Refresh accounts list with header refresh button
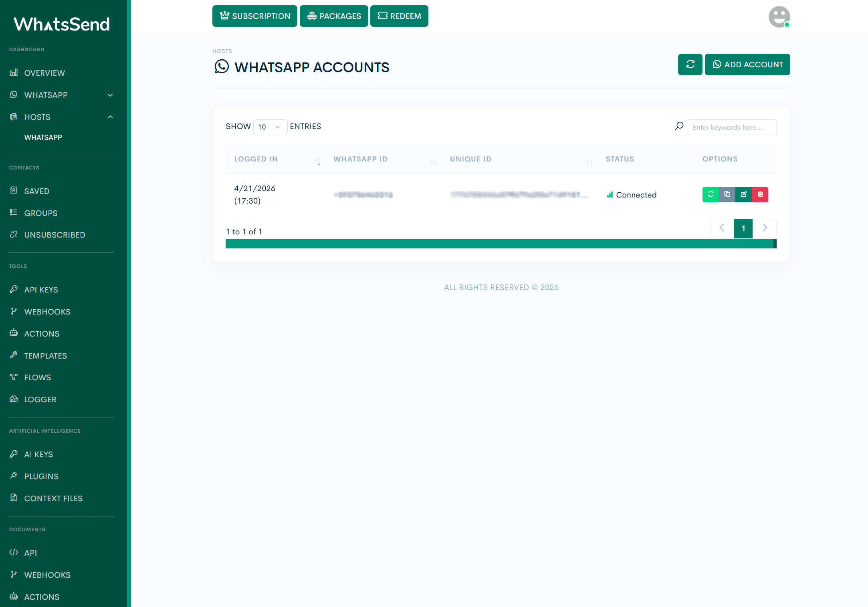 click(690, 65)
